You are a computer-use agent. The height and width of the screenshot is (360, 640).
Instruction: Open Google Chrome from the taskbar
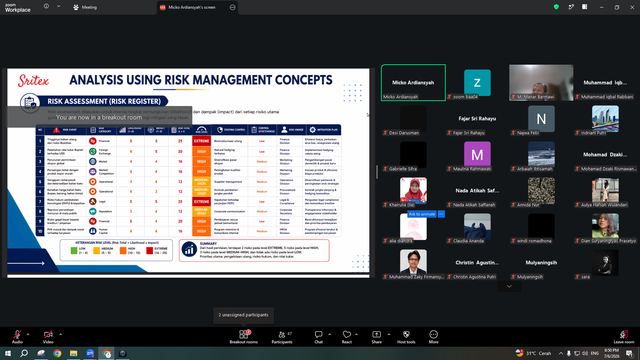coord(57,353)
